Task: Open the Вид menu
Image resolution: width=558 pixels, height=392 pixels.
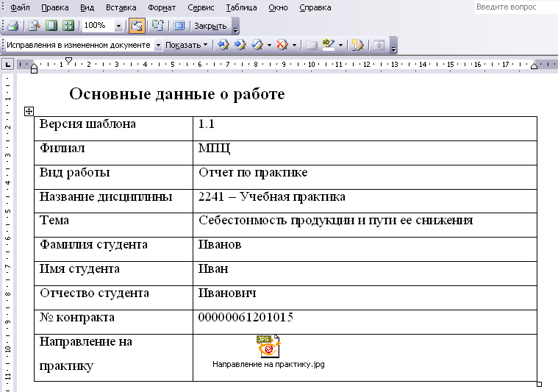Action: pos(87,7)
